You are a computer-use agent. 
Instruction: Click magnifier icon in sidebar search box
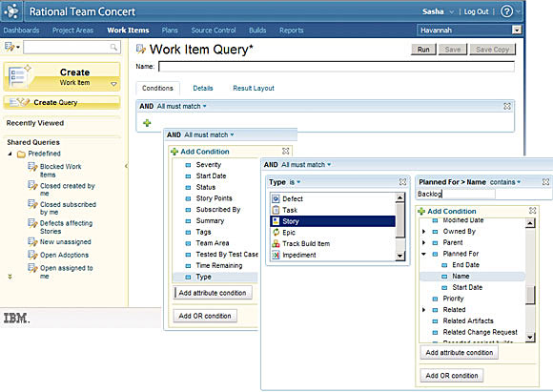113,47
